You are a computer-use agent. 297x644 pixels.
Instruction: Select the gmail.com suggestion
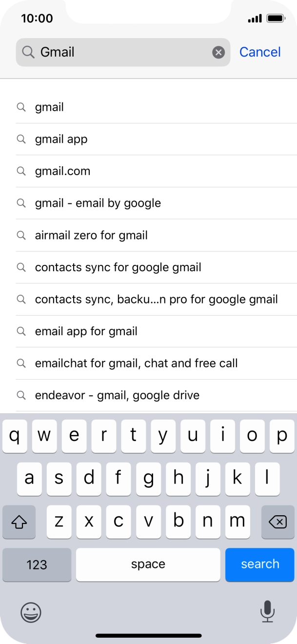pos(62,171)
